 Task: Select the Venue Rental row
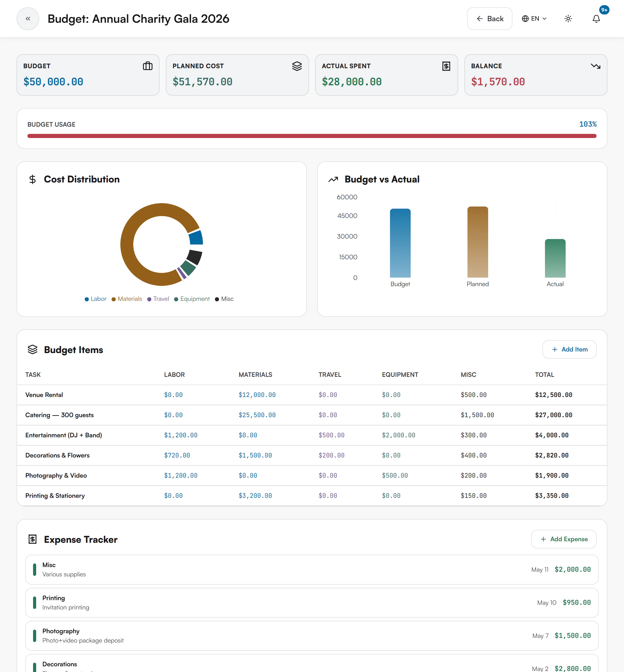(x=312, y=395)
